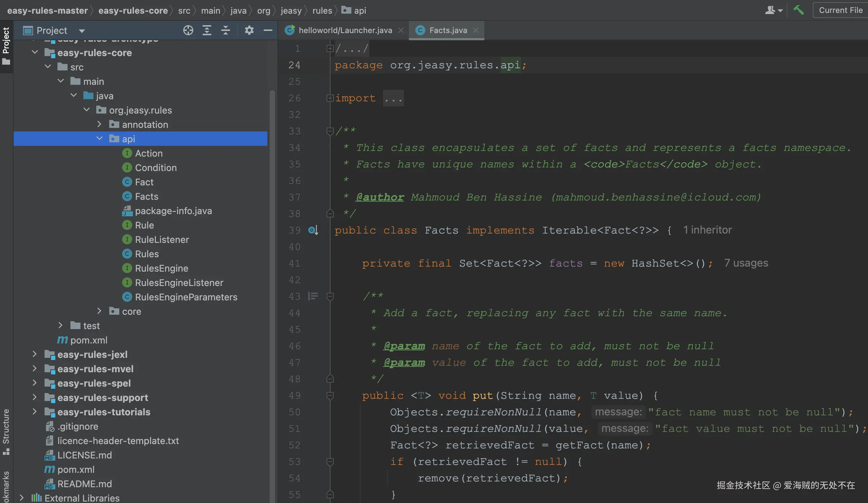Expand the easy-rules-jexl module
The height and width of the screenshot is (503, 868).
[34, 354]
